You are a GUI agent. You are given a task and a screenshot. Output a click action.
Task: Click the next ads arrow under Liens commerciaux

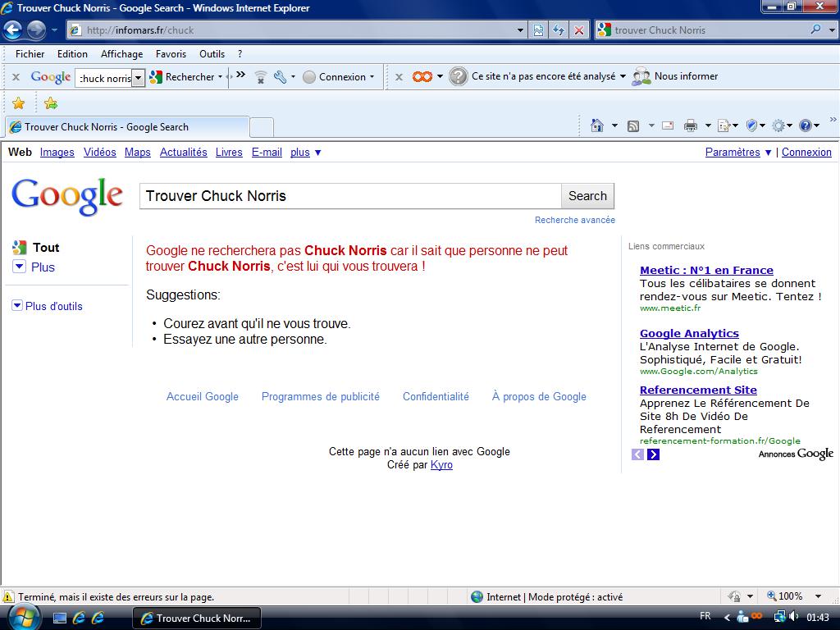pyautogui.click(x=653, y=454)
